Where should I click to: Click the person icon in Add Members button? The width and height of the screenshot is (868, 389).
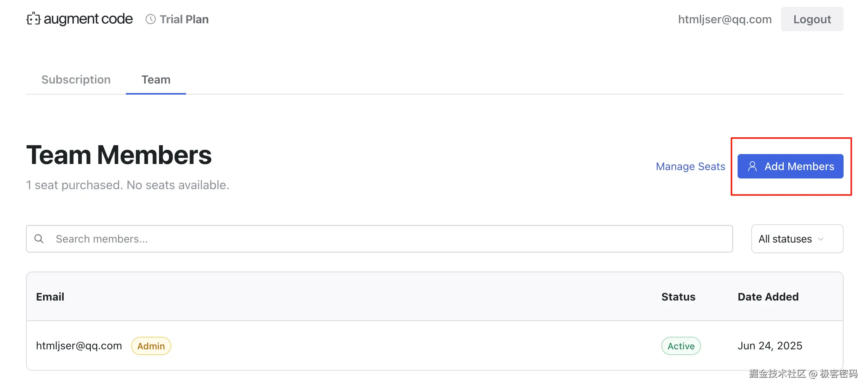tap(752, 166)
